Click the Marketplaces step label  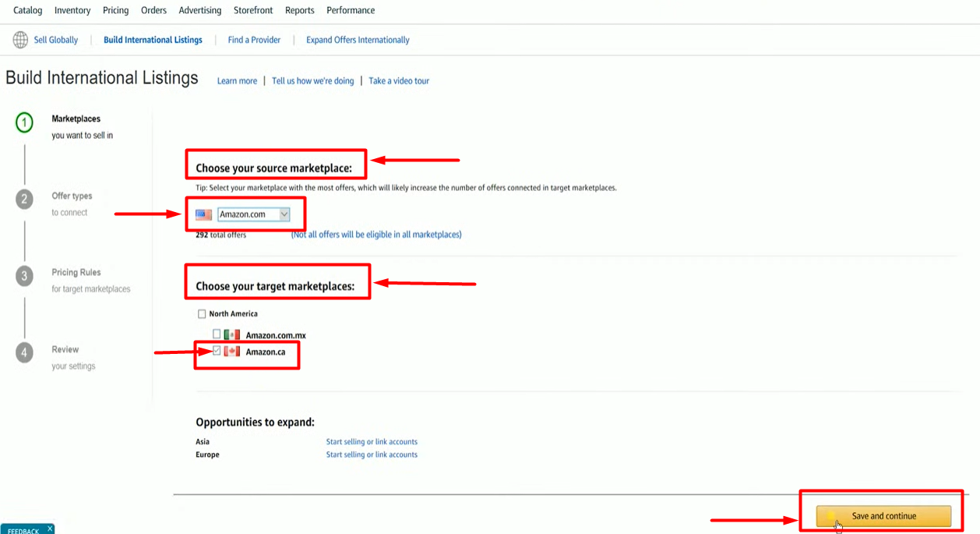pyautogui.click(x=76, y=119)
